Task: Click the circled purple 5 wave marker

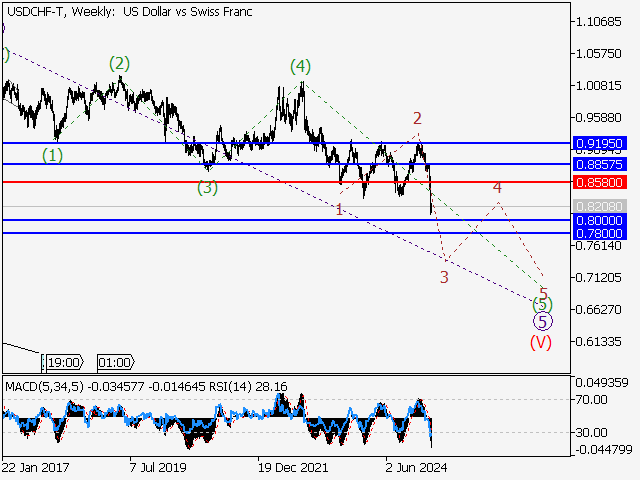Action: tap(541, 321)
